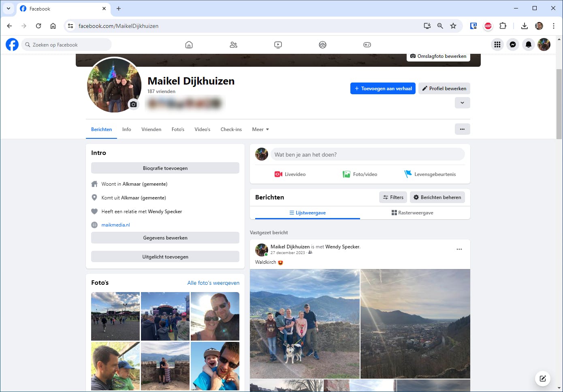Open the Vrienden tab

151,129
